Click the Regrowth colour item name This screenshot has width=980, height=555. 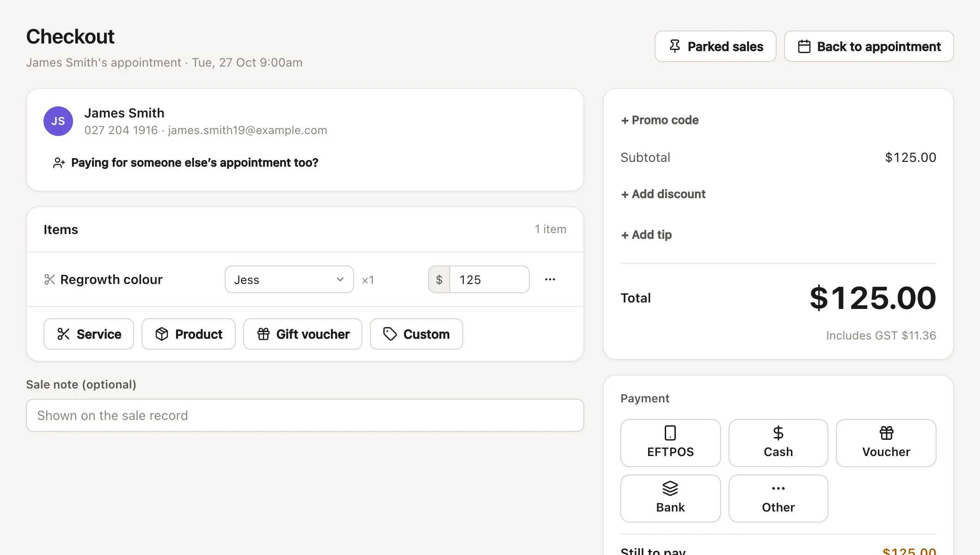(x=111, y=279)
